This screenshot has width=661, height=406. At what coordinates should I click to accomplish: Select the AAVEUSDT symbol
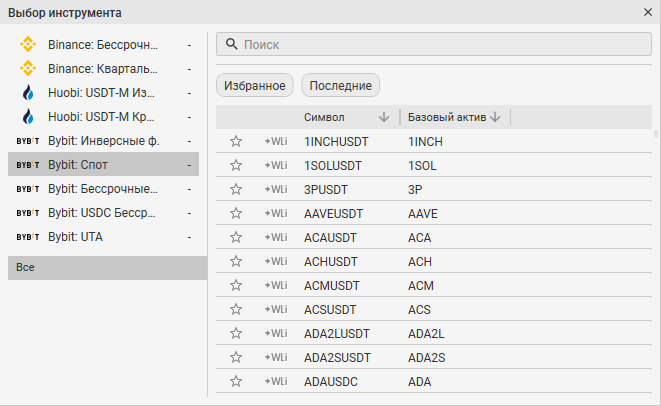click(x=333, y=214)
